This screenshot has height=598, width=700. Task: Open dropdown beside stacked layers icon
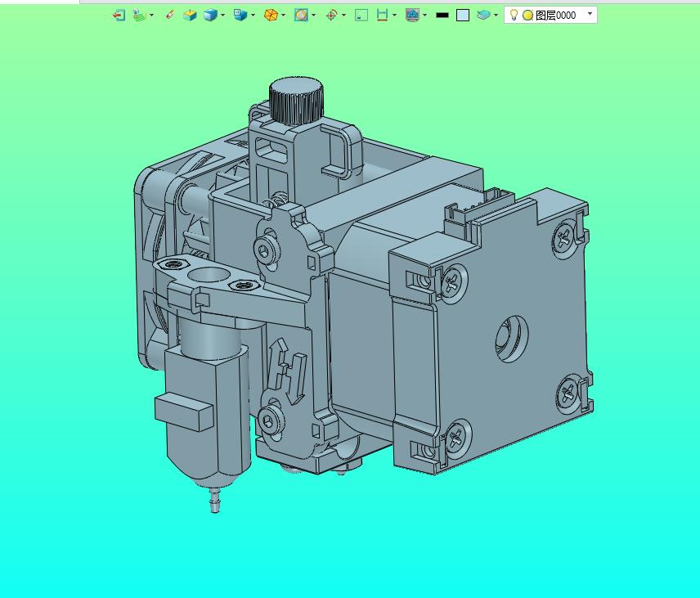click(x=496, y=16)
